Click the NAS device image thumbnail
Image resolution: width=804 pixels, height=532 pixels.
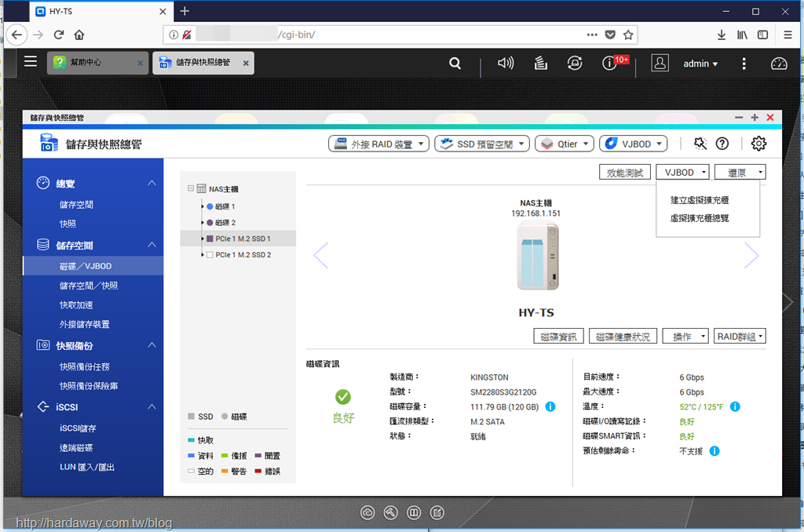(536, 256)
